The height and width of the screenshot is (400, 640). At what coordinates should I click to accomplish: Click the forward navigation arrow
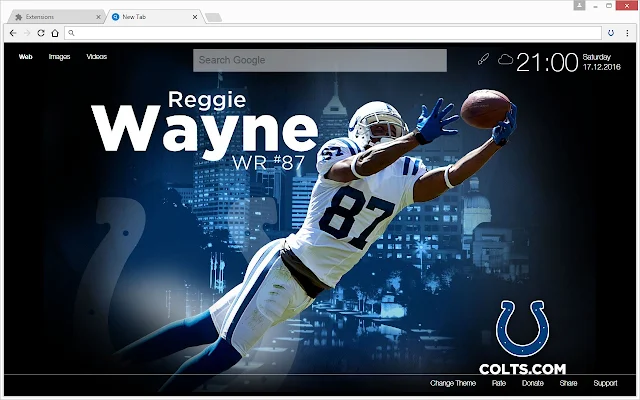[x=27, y=33]
